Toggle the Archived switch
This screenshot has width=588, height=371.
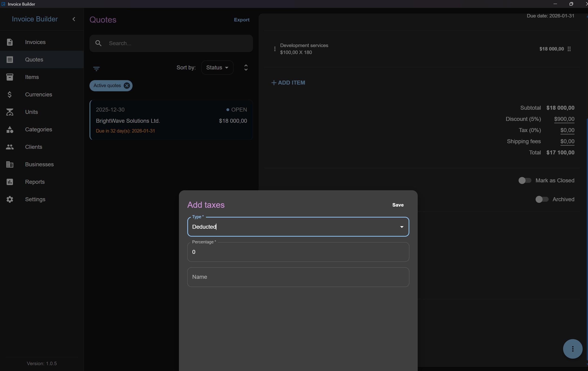click(542, 199)
